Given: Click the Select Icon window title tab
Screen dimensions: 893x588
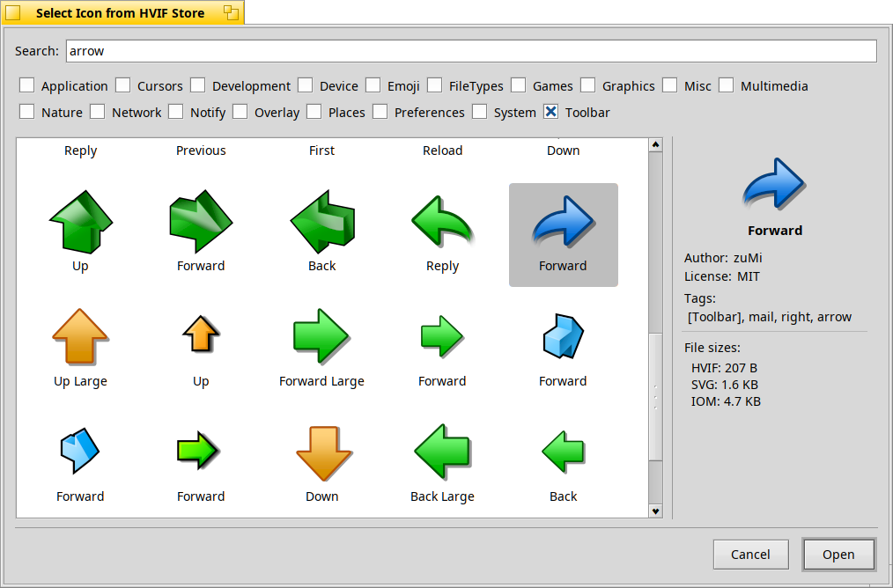Looking at the screenshot, I should [x=122, y=13].
